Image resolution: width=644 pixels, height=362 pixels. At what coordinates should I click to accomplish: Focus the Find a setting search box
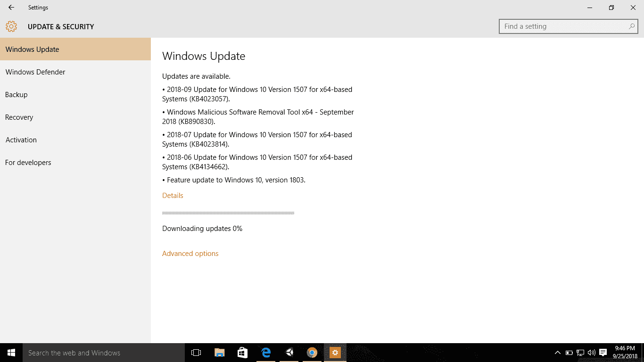coord(569,26)
